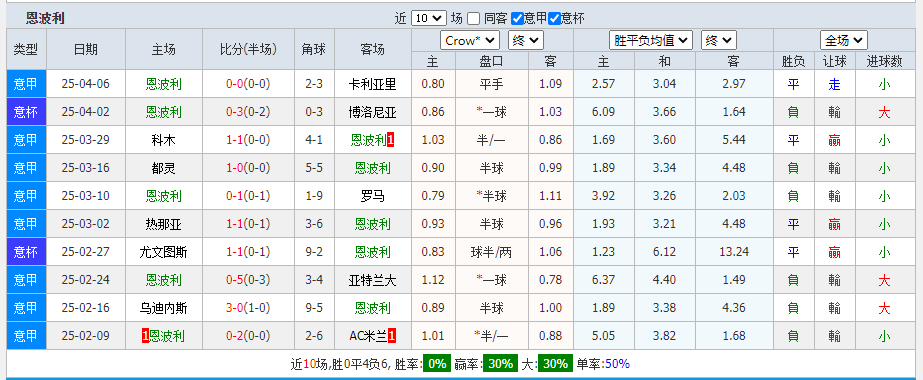Viewport: 923px width, 380px height.
Task: Open the 1-1 score of the 科木 match
Action: tap(235, 140)
